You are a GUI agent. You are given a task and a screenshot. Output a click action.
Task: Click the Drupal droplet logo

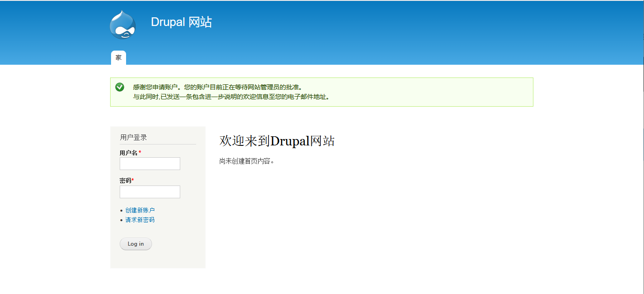point(123,25)
